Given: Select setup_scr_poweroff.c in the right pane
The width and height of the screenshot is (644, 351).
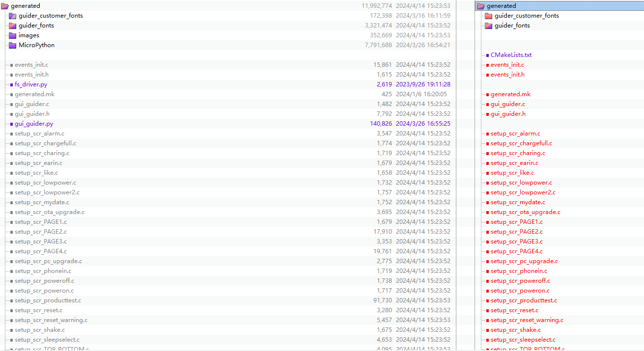Looking at the screenshot, I should [520, 281].
